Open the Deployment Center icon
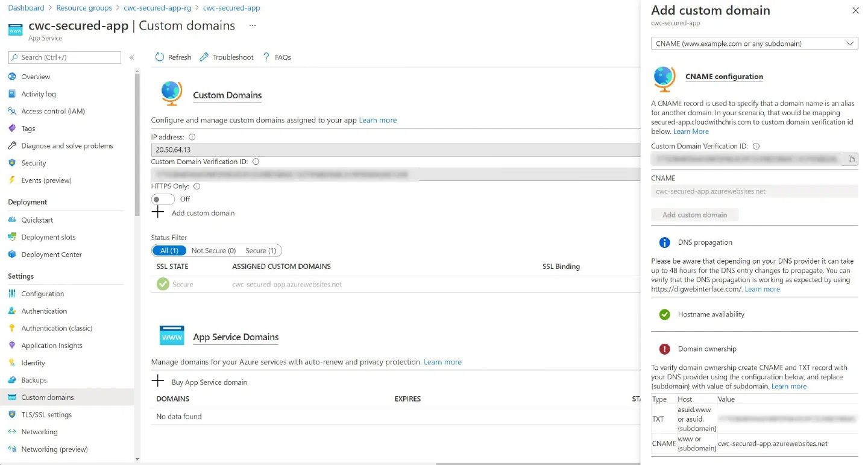 (12, 255)
